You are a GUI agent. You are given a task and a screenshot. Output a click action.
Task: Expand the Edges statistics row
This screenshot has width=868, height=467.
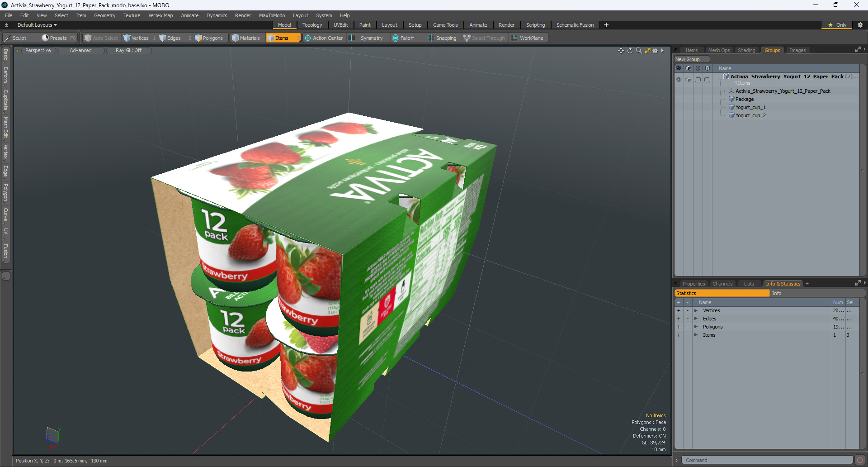point(696,319)
